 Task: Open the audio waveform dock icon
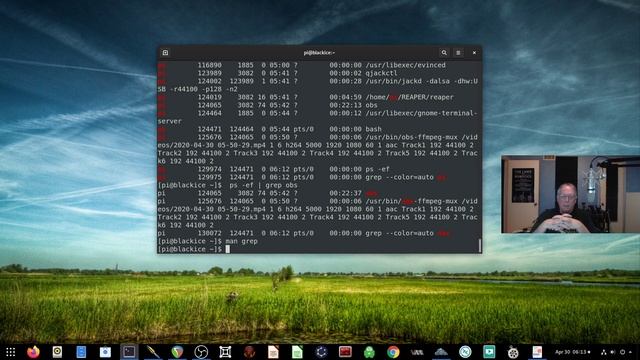(417, 352)
